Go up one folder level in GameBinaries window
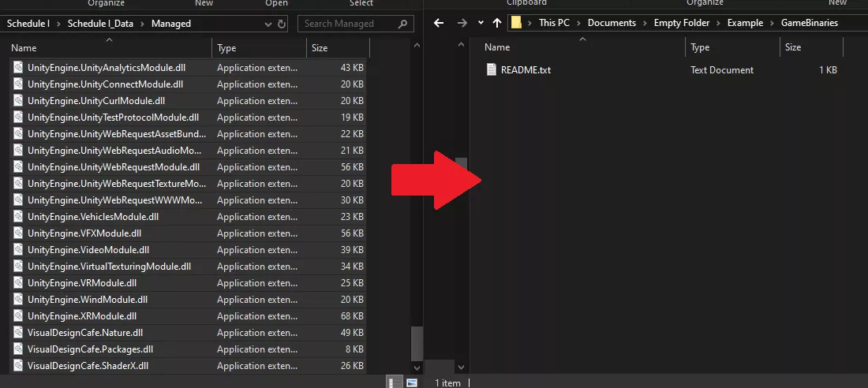Image resolution: width=868 pixels, height=388 pixels. (x=496, y=23)
